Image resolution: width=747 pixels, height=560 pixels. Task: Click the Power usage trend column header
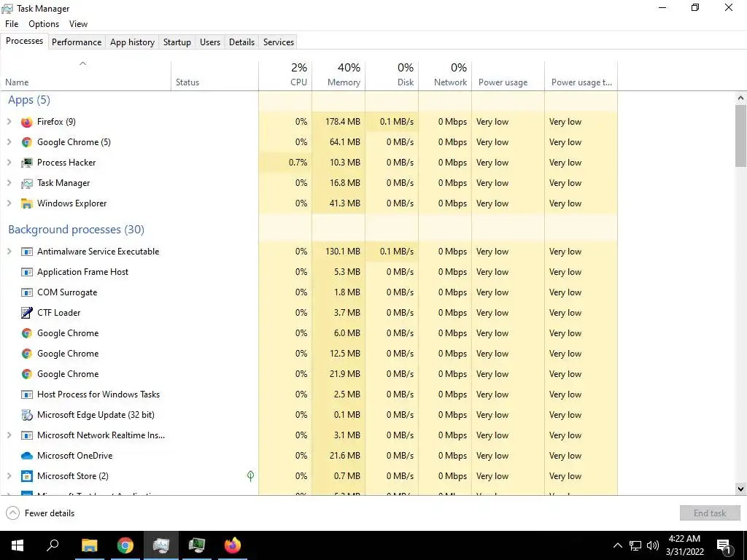pos(581,76)
